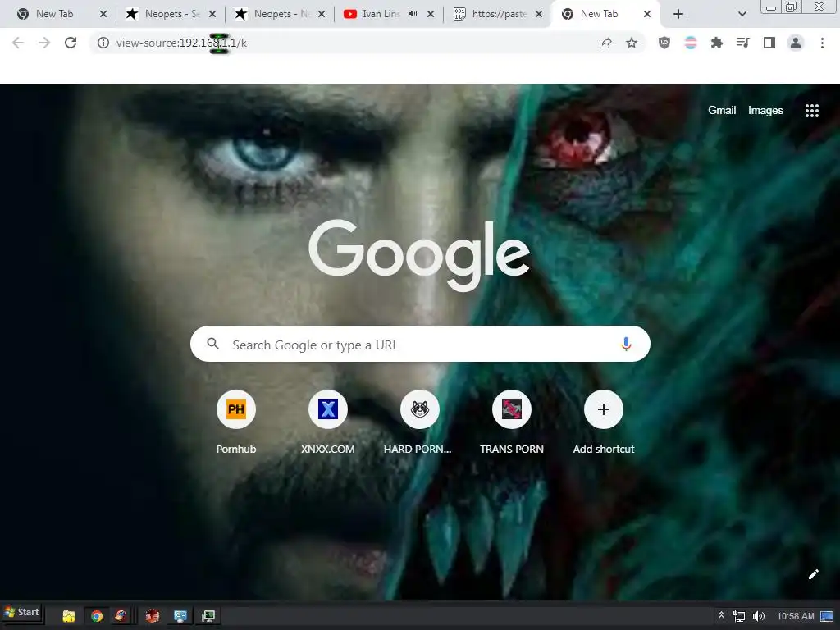The image size is (840, 630).
Task: Toggle the browser side panel
Action: click(x=769, y=43)
